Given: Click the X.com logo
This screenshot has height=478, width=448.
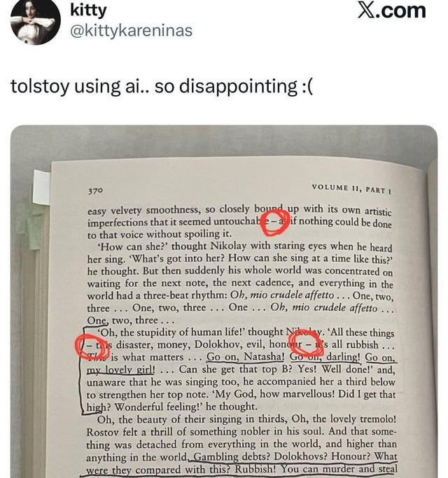Looking at the screenshot, I should [x=391, y=11].
